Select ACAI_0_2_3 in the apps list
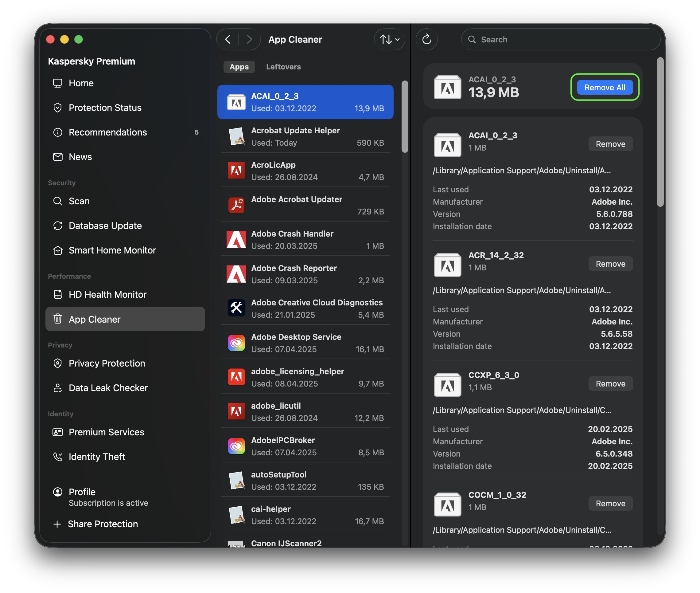Image resolution: width=700 pixels, height=593 pixels. pos(305,102)
